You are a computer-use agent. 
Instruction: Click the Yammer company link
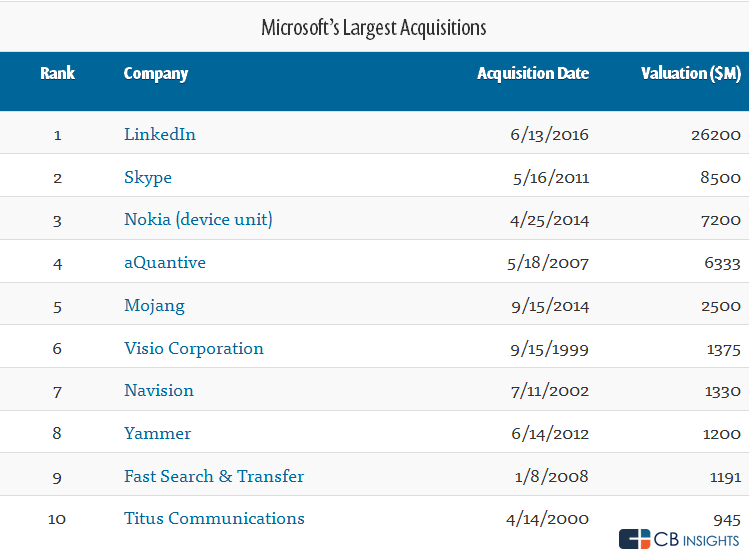[x=158, y=434]
